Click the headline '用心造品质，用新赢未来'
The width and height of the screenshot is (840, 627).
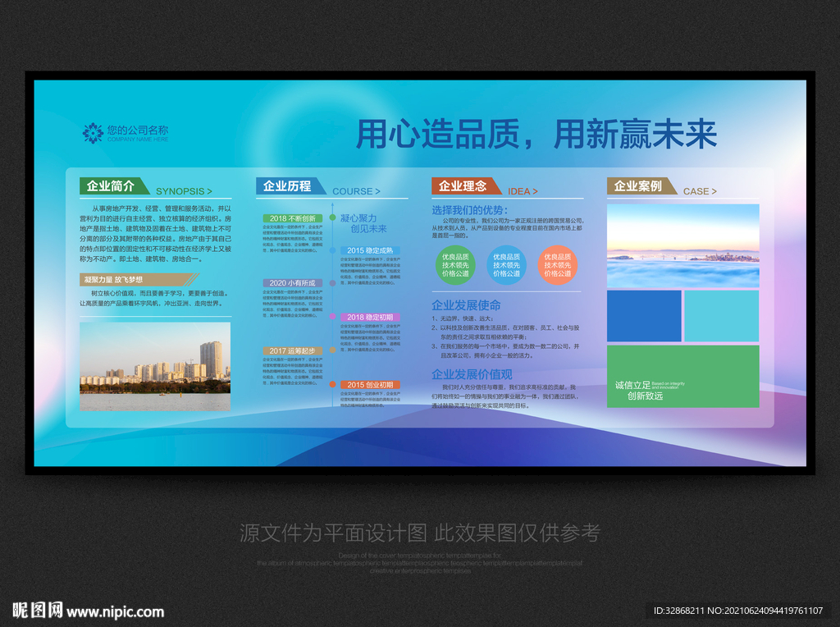pos(536,134)
